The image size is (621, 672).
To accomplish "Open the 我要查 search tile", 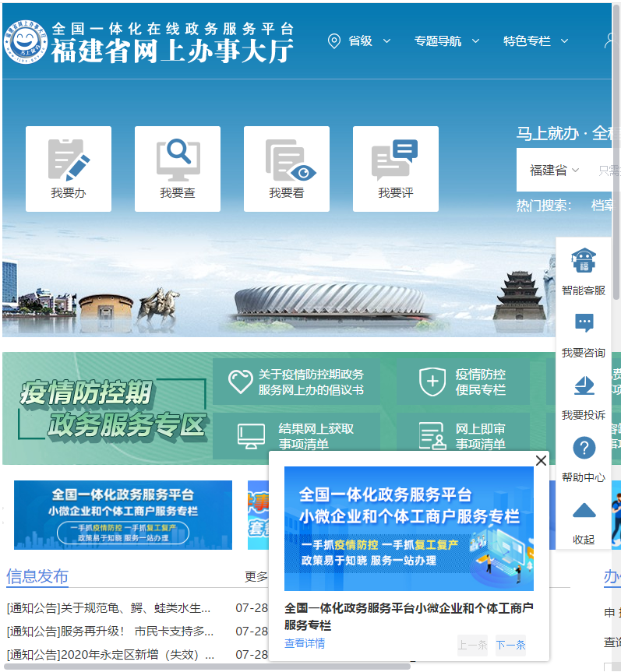I will point(178,169).
